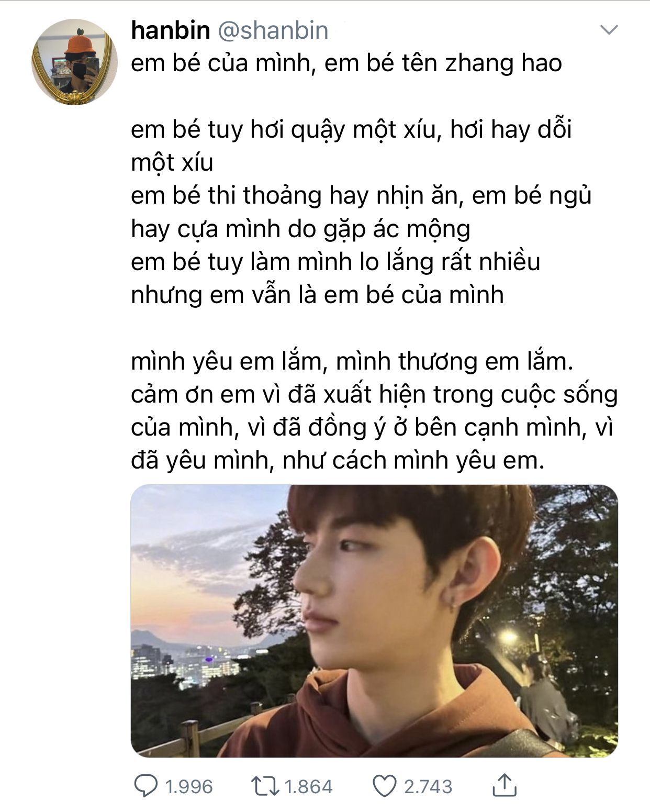View the 2.743 likes count
This screenshot has width=650, height=812.
[x=428, y=786]
